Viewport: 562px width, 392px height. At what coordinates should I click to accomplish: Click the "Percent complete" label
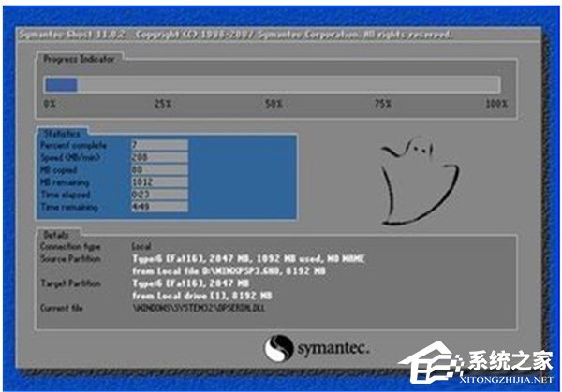pos(73,145)
